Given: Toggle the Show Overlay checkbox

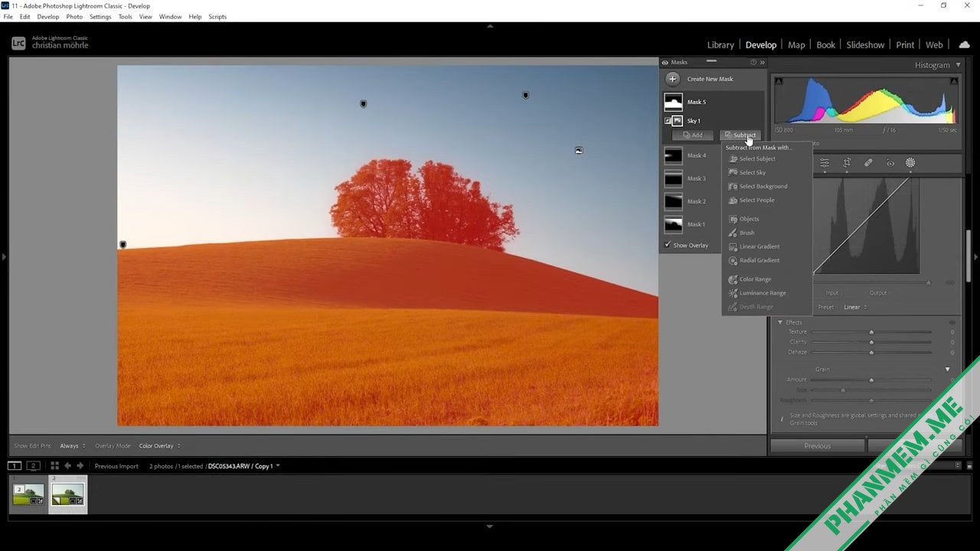Looking at the screenshot, I should pyautogui.click(x=668, y=246).
